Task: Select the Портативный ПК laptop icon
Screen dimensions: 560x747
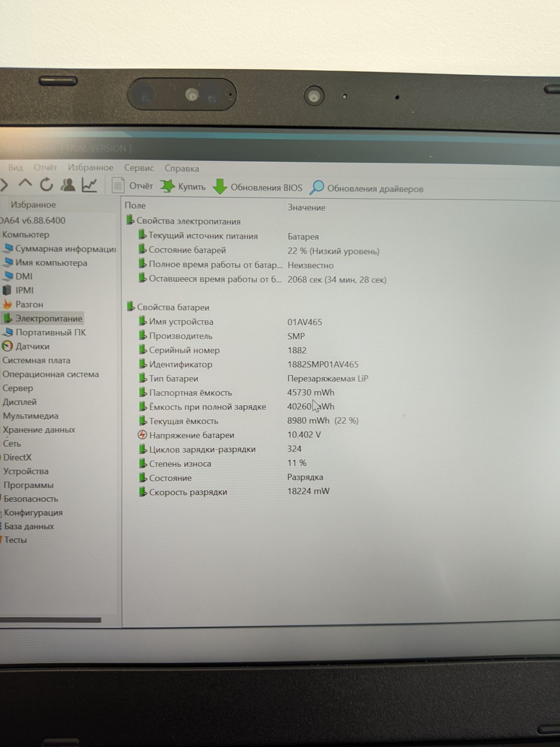Action: (x=8, y=332)
